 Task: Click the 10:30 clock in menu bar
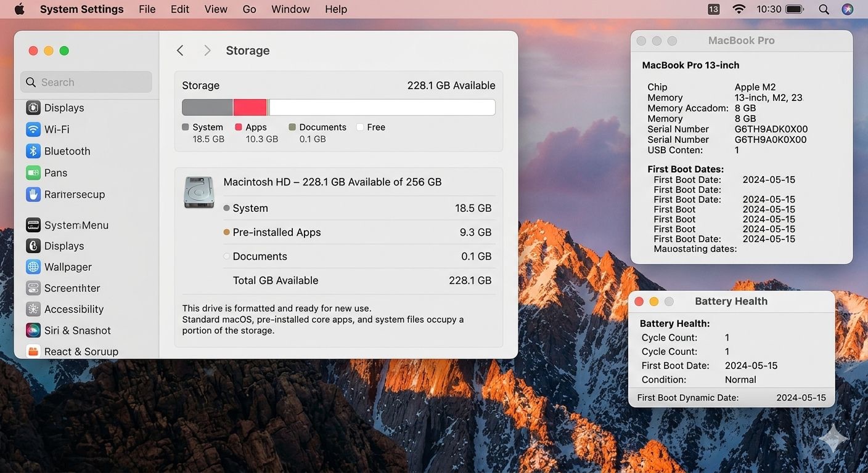pyautogui.click(x=769, y=9)
